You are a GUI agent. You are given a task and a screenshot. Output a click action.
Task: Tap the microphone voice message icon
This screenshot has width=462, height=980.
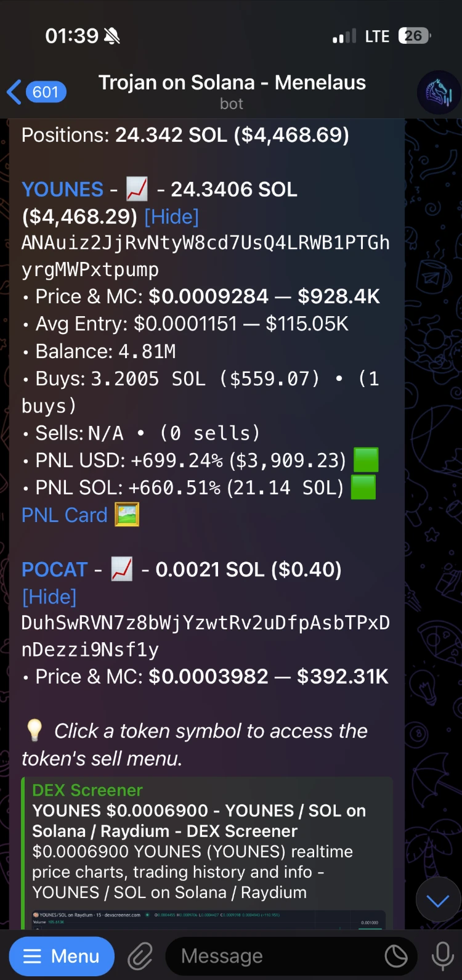[442, 956]
